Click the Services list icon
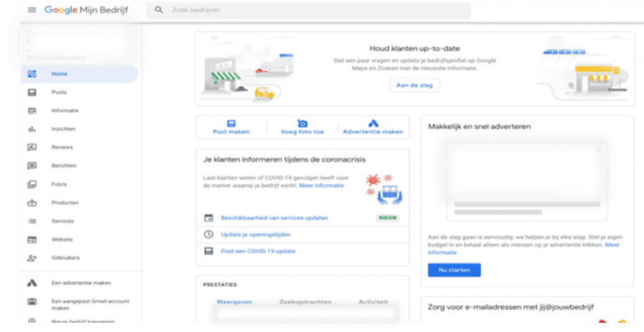Viewport: 644px width, 332px height. 32,221
